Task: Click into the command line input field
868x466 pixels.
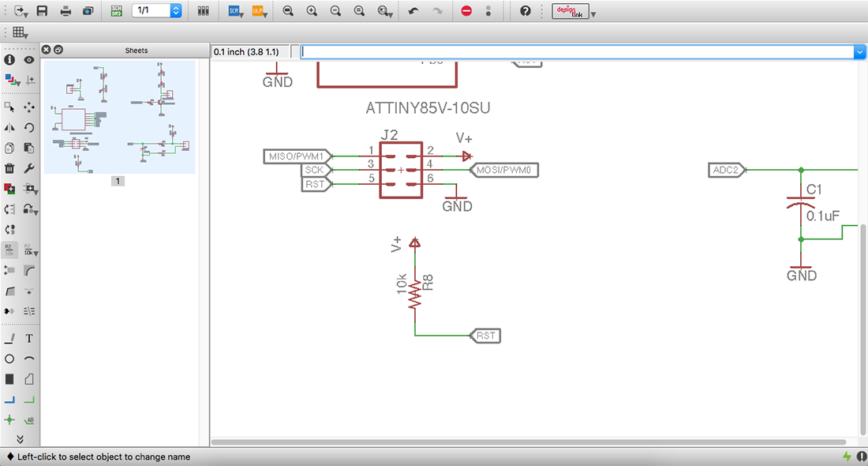Action: click(576, 51)
